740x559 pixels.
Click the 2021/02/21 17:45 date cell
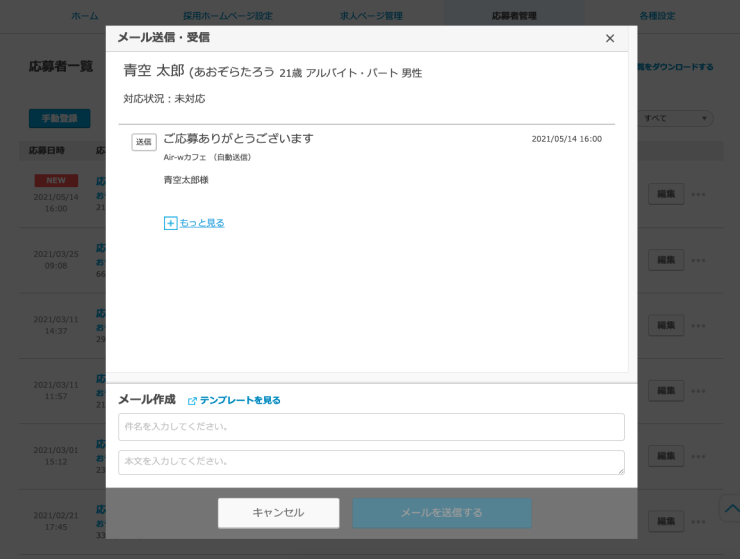(56, 521)
